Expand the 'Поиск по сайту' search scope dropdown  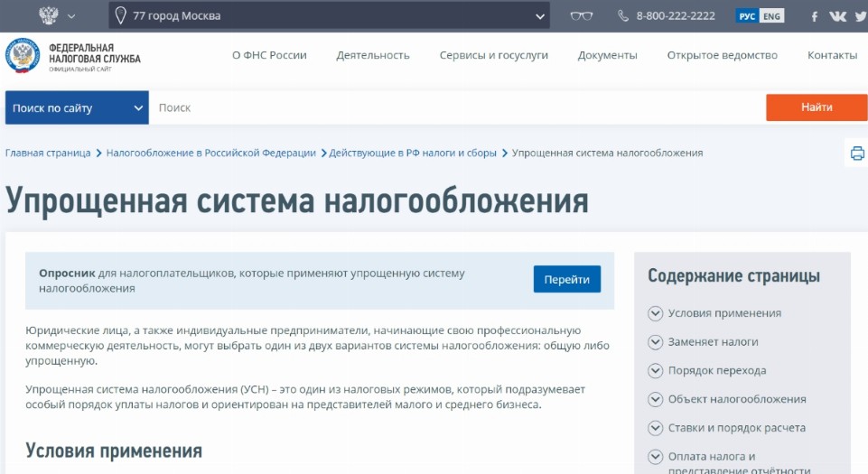77,107
